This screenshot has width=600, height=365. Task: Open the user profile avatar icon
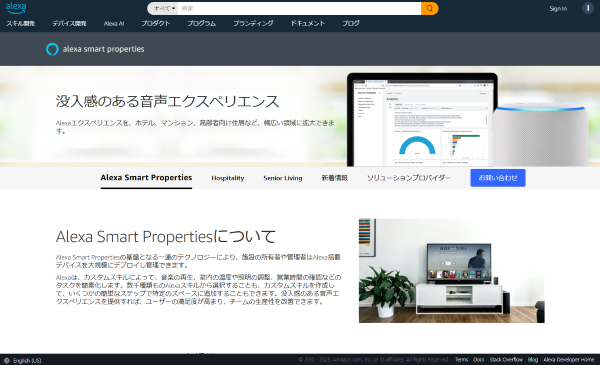pos(588,8)
